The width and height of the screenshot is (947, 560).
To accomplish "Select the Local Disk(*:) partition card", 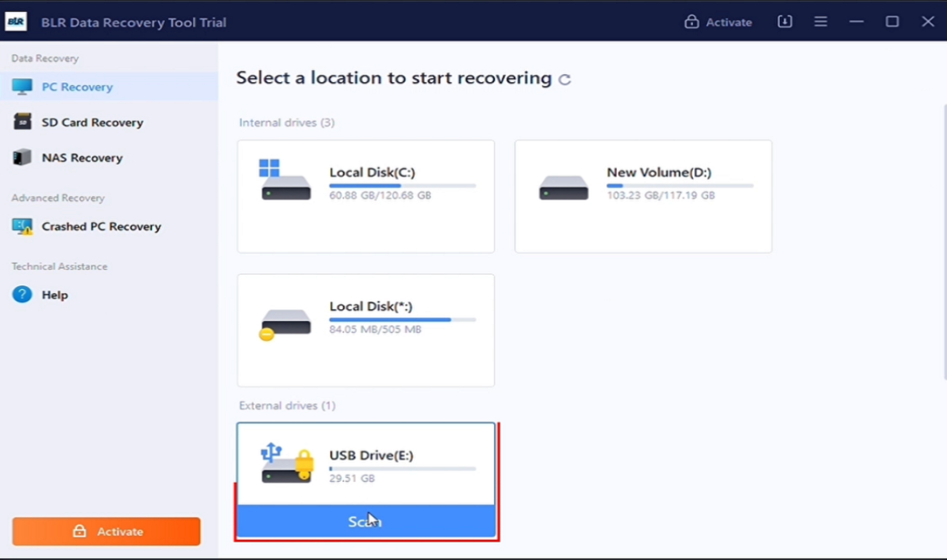I will [365, 330].
